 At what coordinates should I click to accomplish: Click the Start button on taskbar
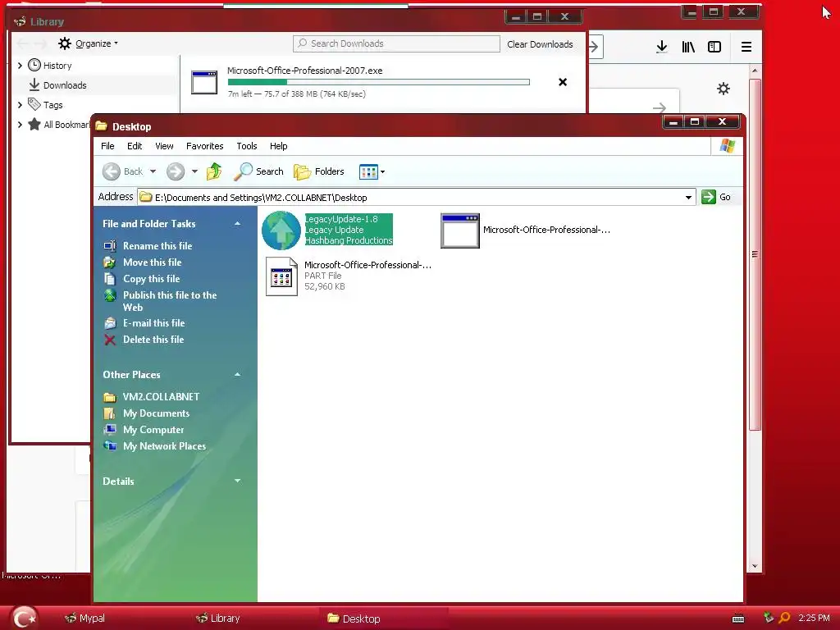[24, 618]
